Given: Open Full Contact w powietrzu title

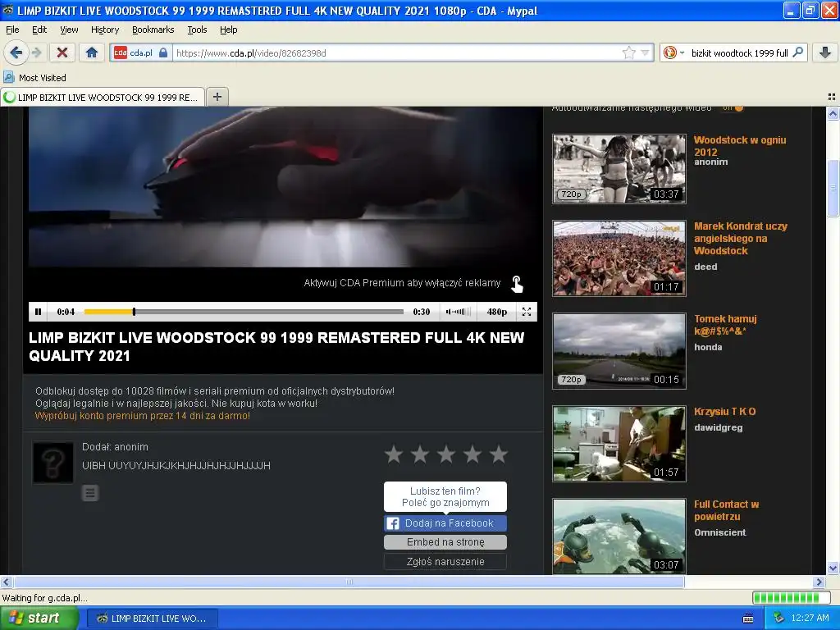Looking at the screenshot, I should coord(727,510).
